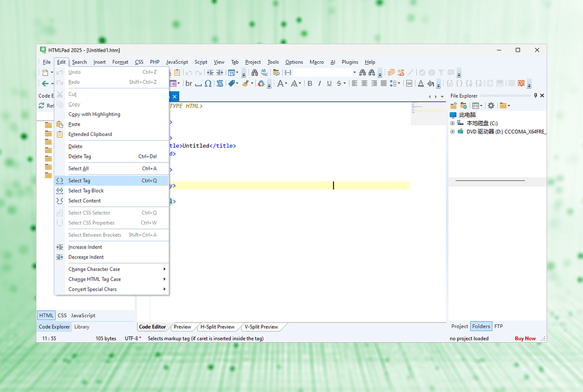Click the Find Next binoculars icon
Image resolution: width=583 pixels, height=392 pixels.
click(x=372, y=72)
